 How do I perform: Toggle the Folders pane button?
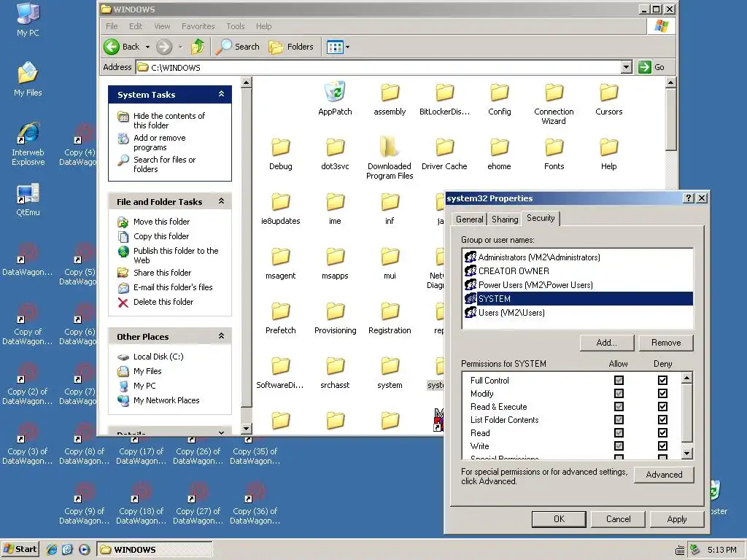(x=291, y=47)
